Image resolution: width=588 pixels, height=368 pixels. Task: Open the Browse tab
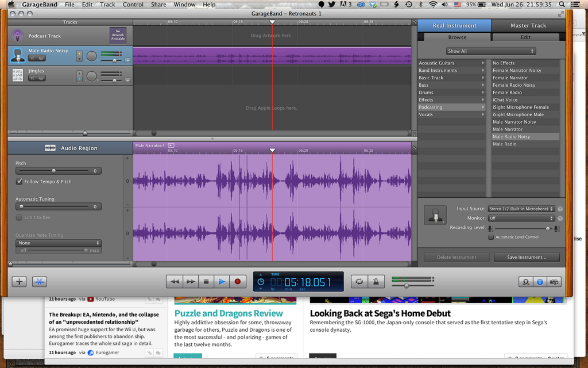coord(457,37)
